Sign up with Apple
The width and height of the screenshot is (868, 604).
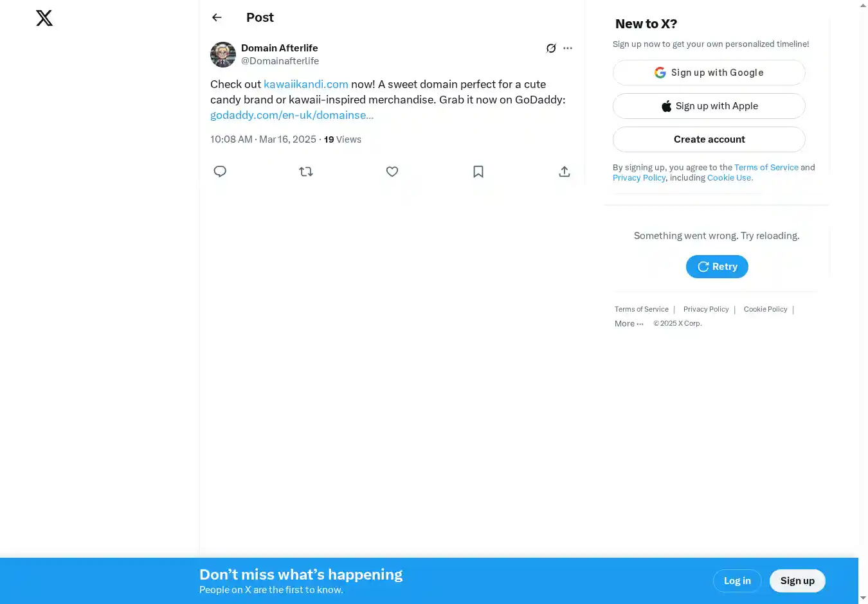(709, 106)
